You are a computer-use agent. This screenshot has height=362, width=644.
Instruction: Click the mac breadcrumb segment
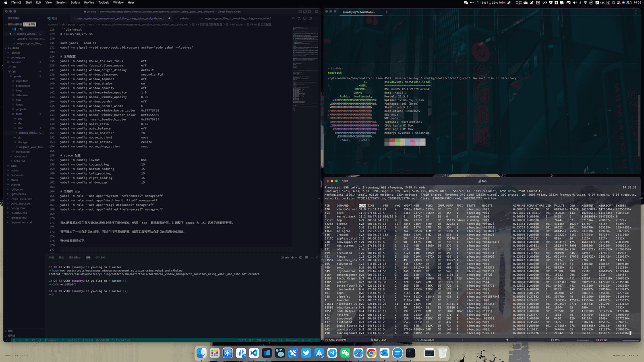pyautogui.click(x=91, y=25)
